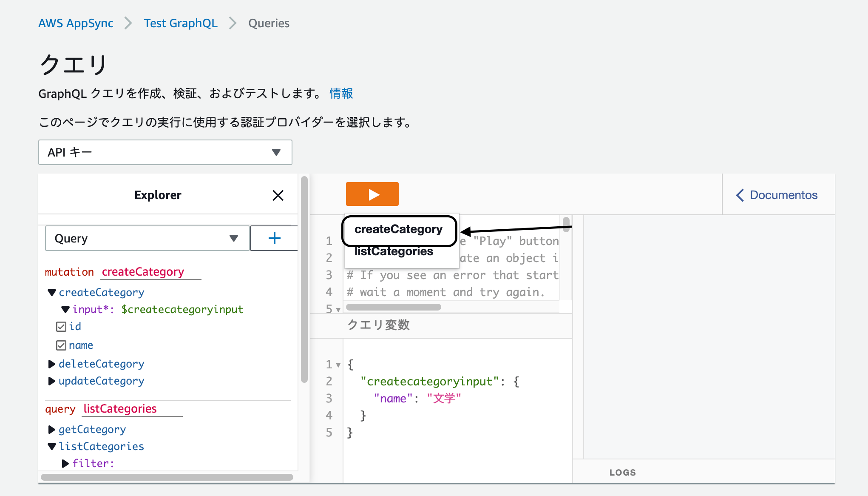Click the query editor vertical scrollbar
Viewport: 868px width, 496px height.
pos(566,224)
